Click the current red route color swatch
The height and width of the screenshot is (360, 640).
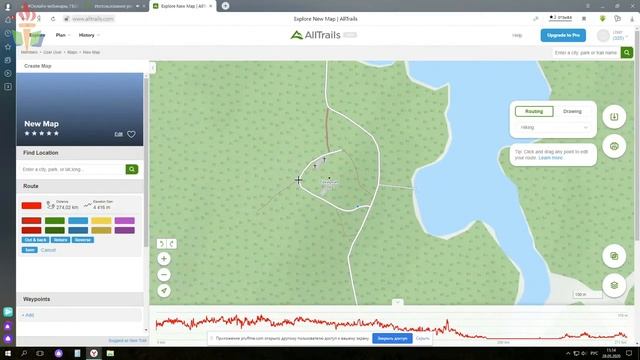click(31, 205)
